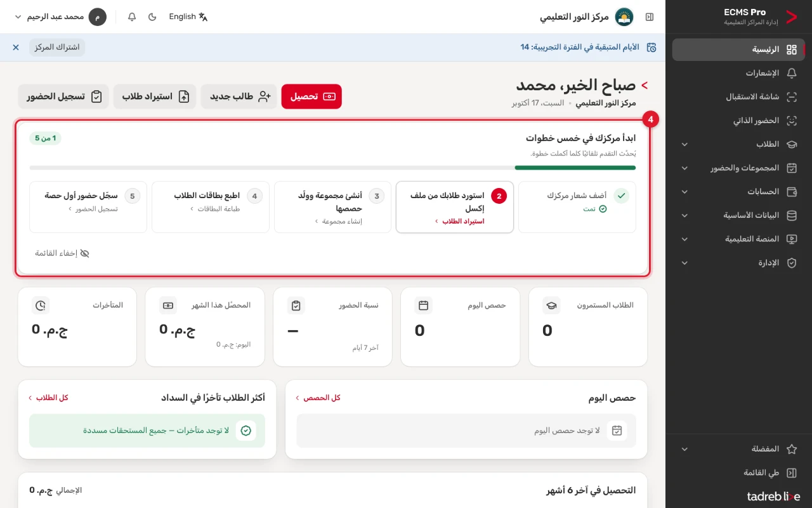Click the onboarding progress bar
The width and height of the screenshot is (812, 508).
tap(332, 168)
